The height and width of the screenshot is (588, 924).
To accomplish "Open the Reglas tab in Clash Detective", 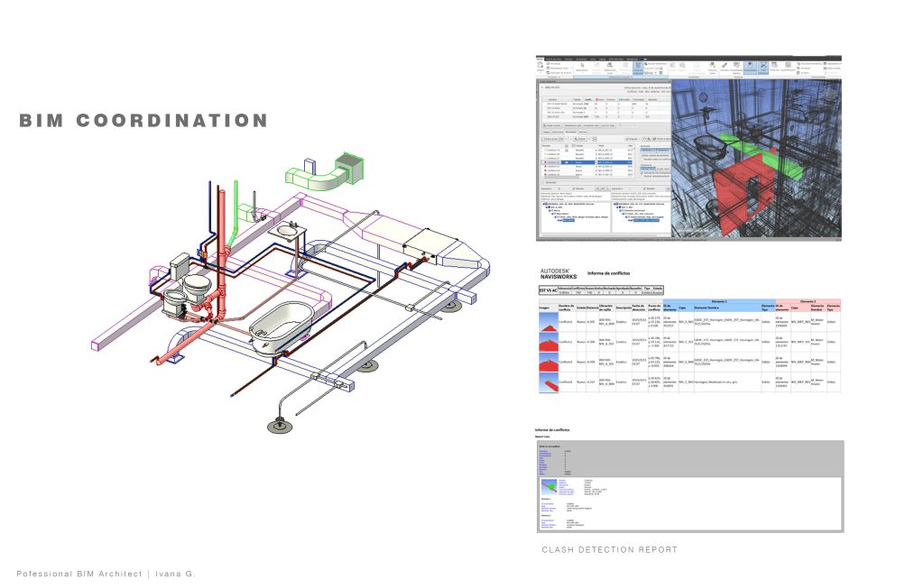I will [548, 131].
